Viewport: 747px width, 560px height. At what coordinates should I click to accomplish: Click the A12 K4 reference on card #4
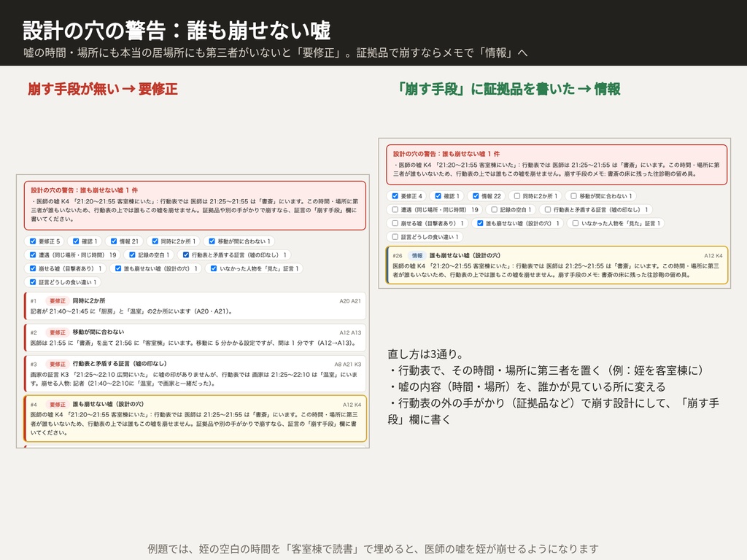pyautogui.click(x=352, y=405)
